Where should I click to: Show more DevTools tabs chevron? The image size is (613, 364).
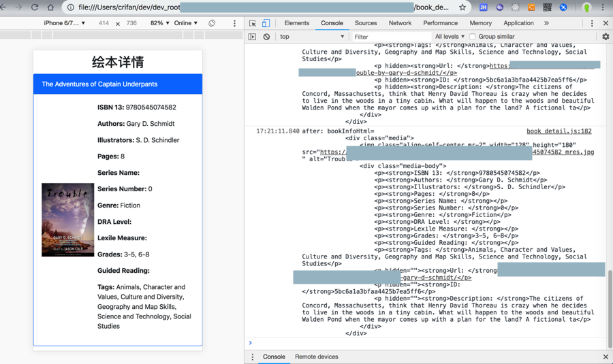click(x=546, y=23)
